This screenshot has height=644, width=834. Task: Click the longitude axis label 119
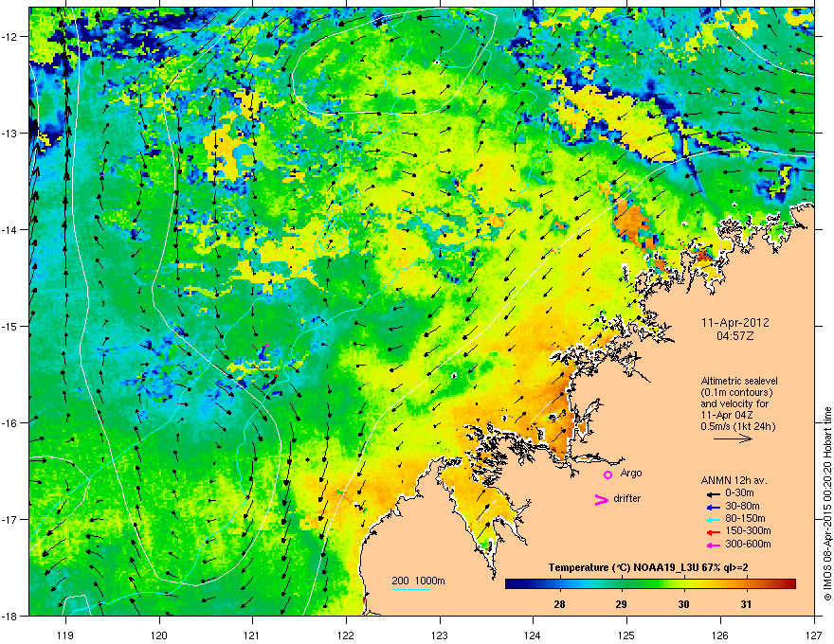tap(65, 635)
